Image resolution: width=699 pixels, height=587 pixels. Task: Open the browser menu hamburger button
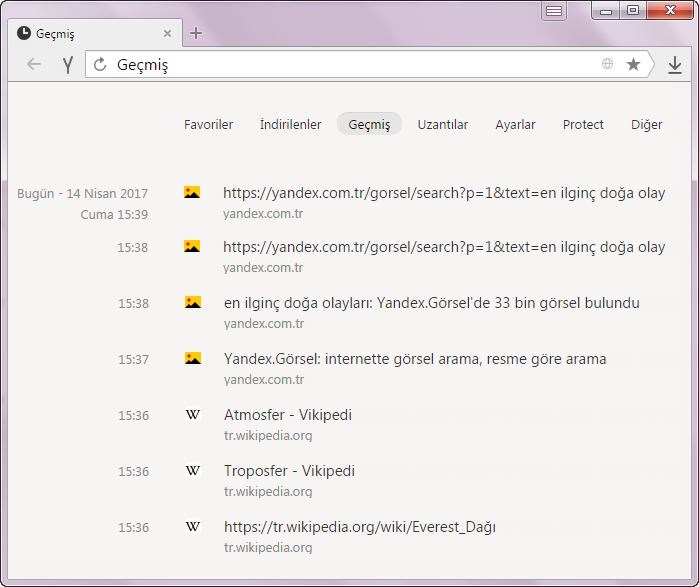(554, 11)
